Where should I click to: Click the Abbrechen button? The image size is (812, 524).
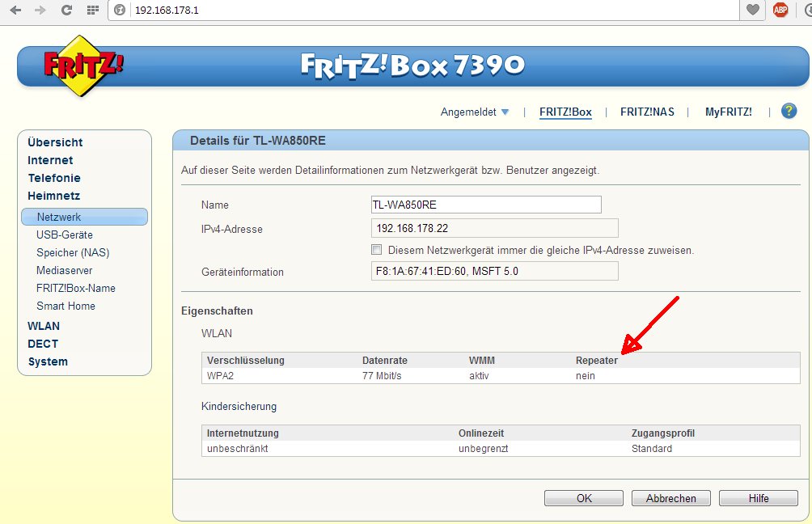click(x=670, y=498)
